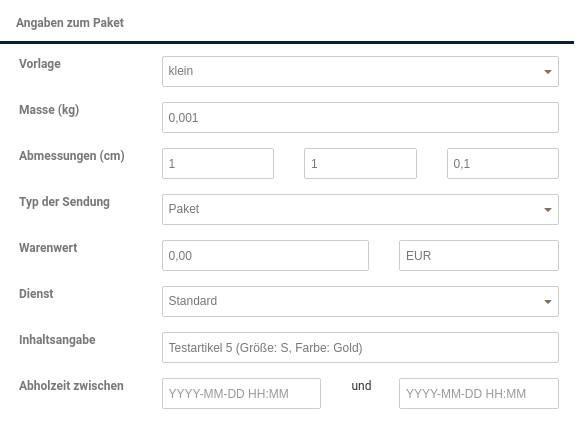Click the EUR currency field
The image size is (578, 426).
pos(479,255)
